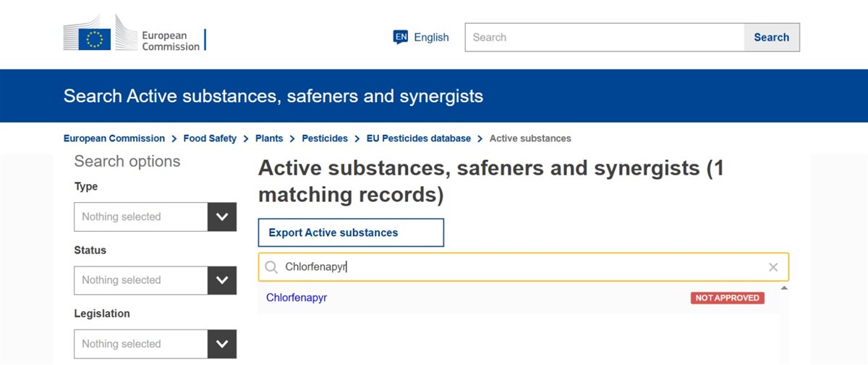Expand the Status dropdown arrow
This screenshot has height=365, width=868.
[x=222, y=280]
